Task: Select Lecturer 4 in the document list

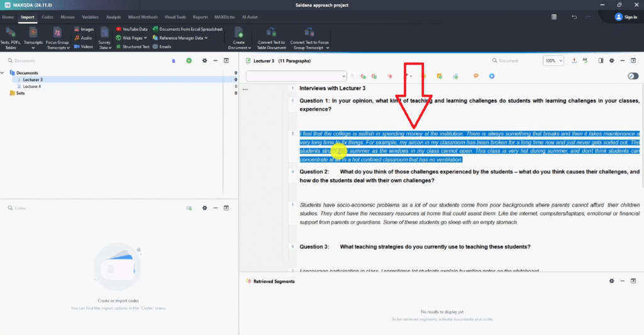Action: tap(31, 86)
